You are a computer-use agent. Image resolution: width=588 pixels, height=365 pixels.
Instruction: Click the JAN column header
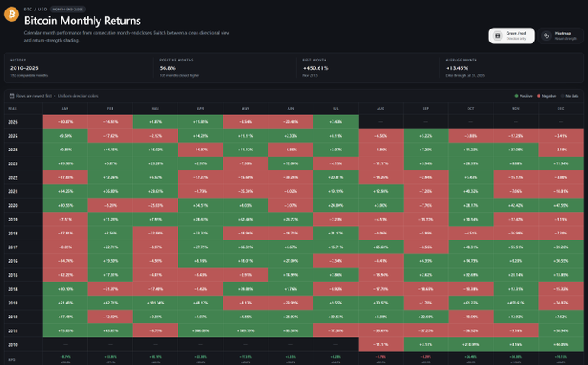click(x=65, y=109)
